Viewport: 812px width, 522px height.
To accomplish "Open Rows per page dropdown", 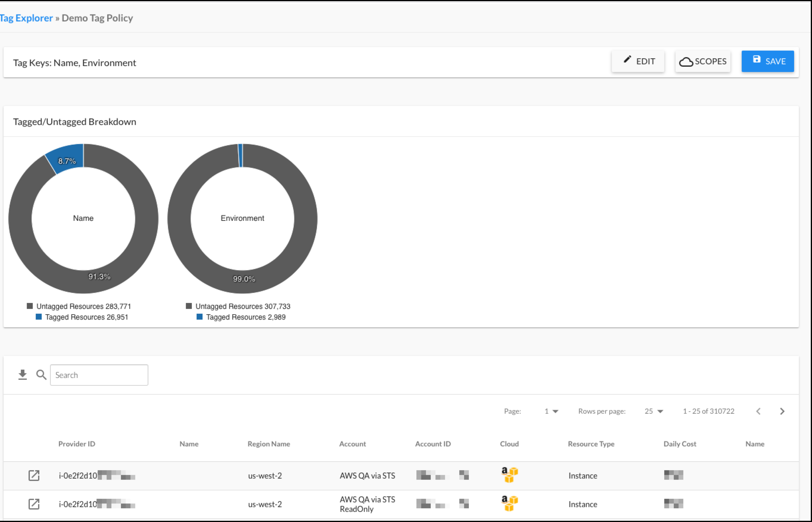I will tap(654, 411).
